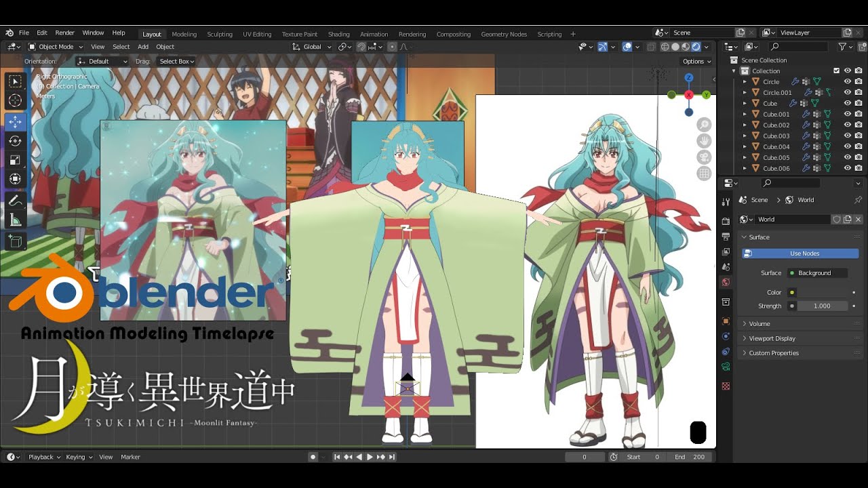Open the Render menu
The image size is (868, 488).
tap(64, 33)
